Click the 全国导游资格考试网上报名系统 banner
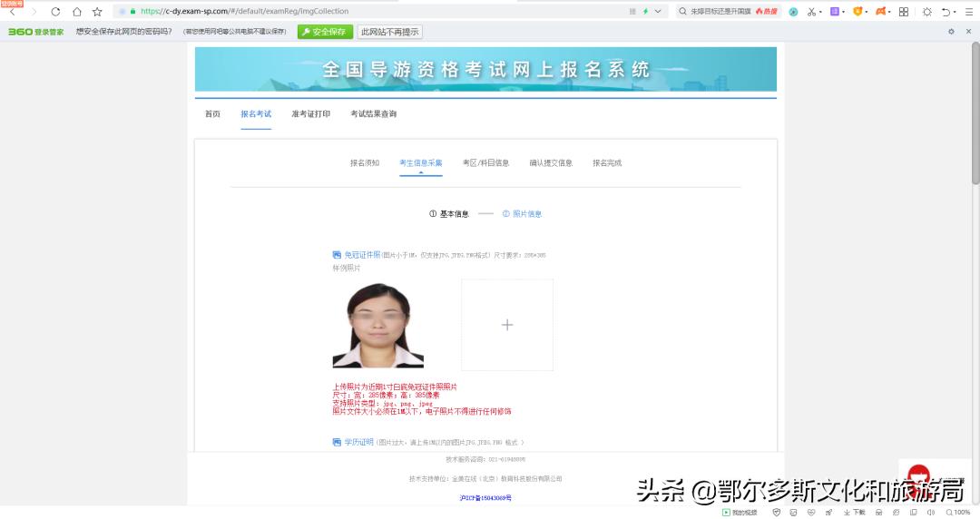980x519 pixels. pyautogui.click(x=485, y=69)
